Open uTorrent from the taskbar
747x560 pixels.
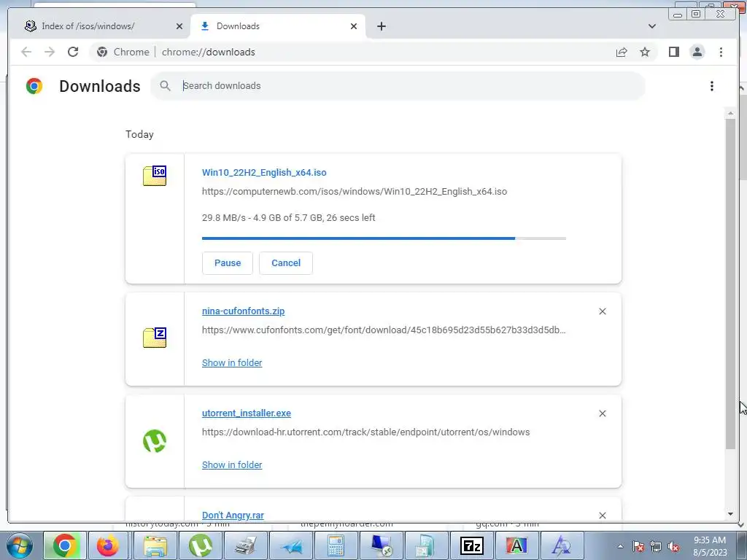(x=200, y=545)
